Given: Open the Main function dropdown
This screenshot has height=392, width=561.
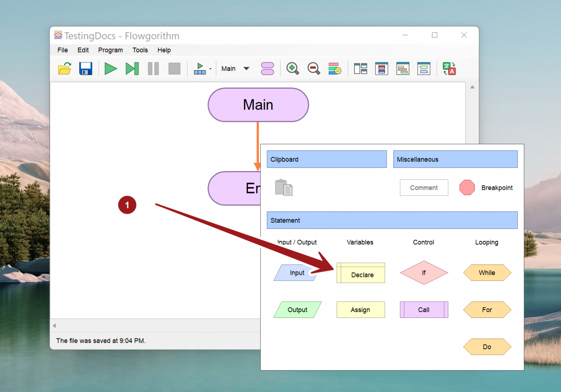Looking at the screenshot, I should pos(235,68).
